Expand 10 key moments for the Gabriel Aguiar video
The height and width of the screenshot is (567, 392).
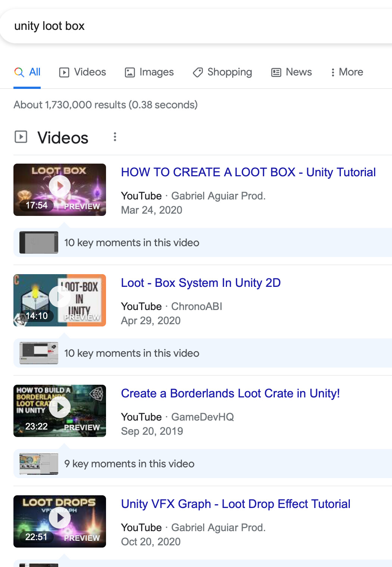(131, 242)
